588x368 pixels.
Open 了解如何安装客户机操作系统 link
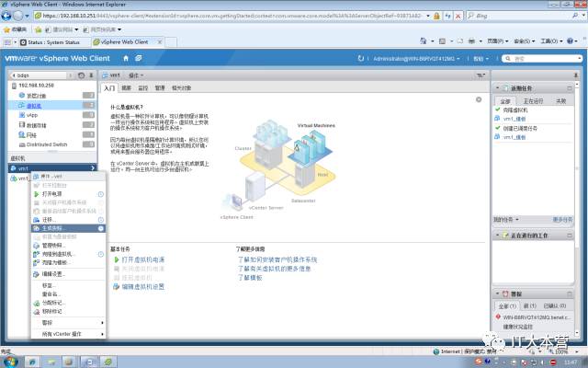pos(277,259)
